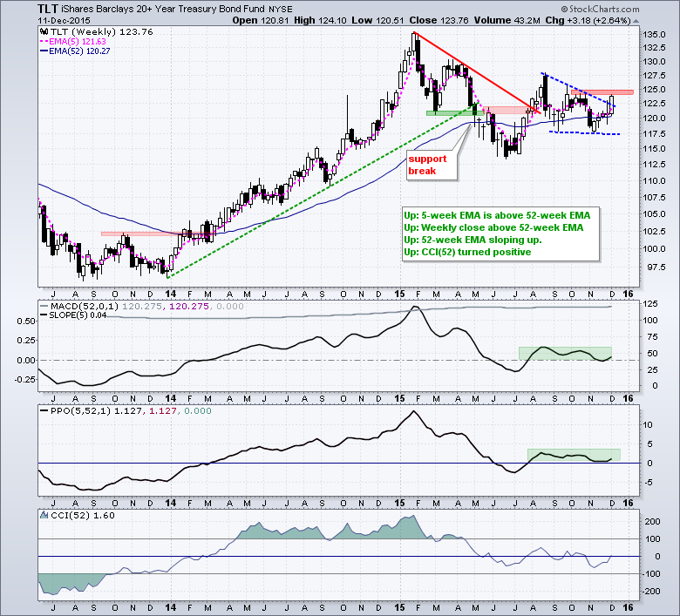Click the Chg +3.18 (+2.64%) value
The image size is (680, 616).
pyautogui.click(x=588, y=20)
